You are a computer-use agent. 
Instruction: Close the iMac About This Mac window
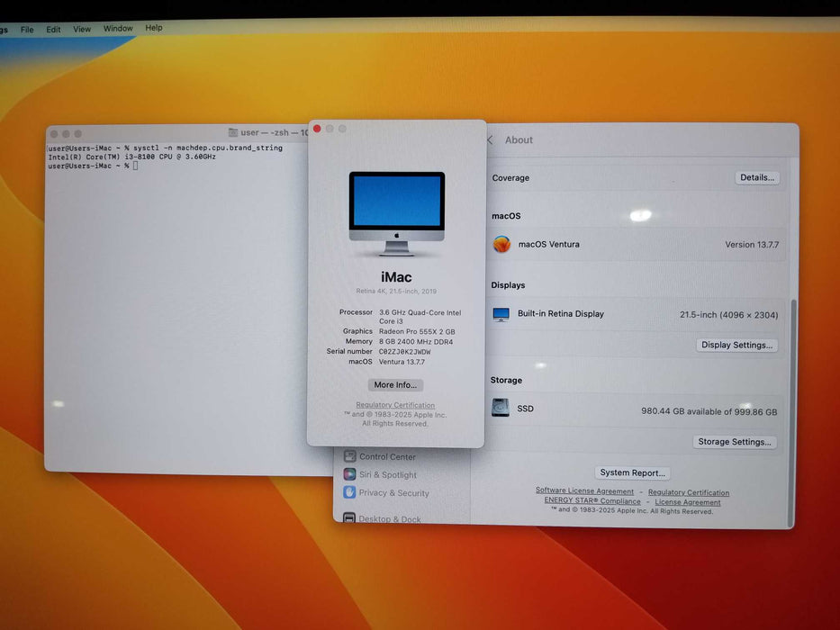[x=317, y=129]
